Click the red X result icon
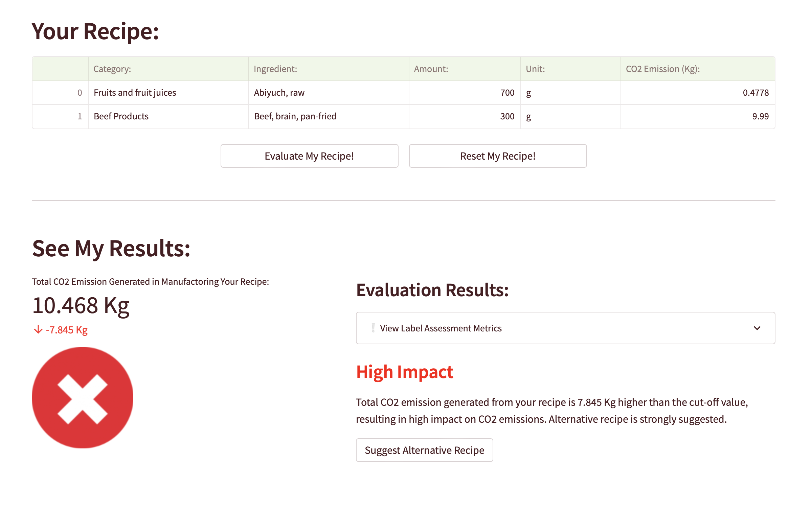812x512 pixels. tap(83, 398)
